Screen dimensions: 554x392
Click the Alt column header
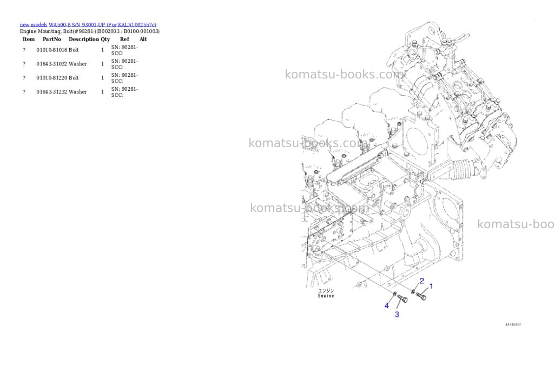point(143,39)
